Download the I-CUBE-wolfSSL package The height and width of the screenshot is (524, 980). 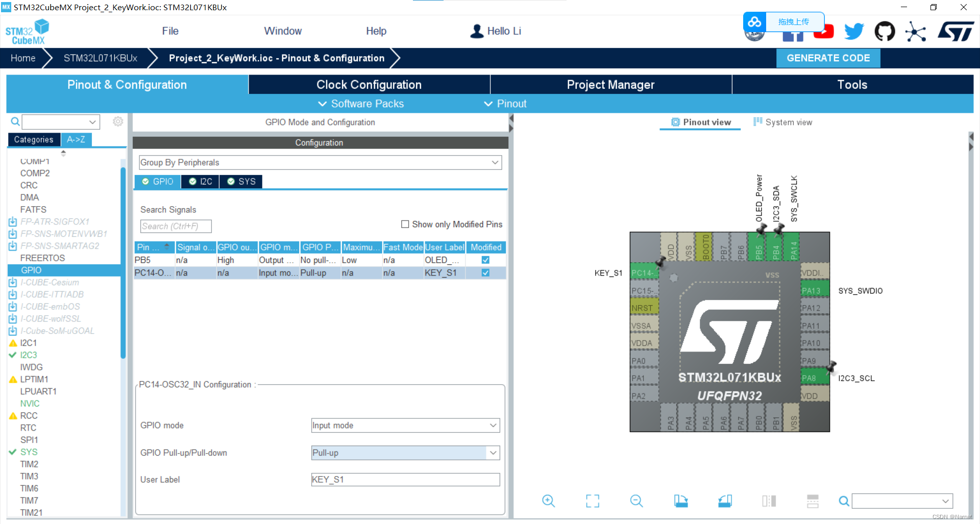coord(13,319)
